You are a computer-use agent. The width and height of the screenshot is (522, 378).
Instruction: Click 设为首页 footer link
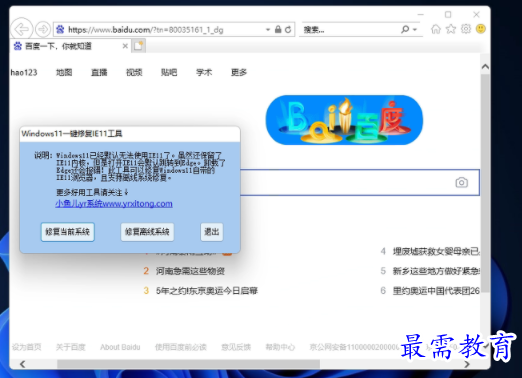tap(27, 347)
